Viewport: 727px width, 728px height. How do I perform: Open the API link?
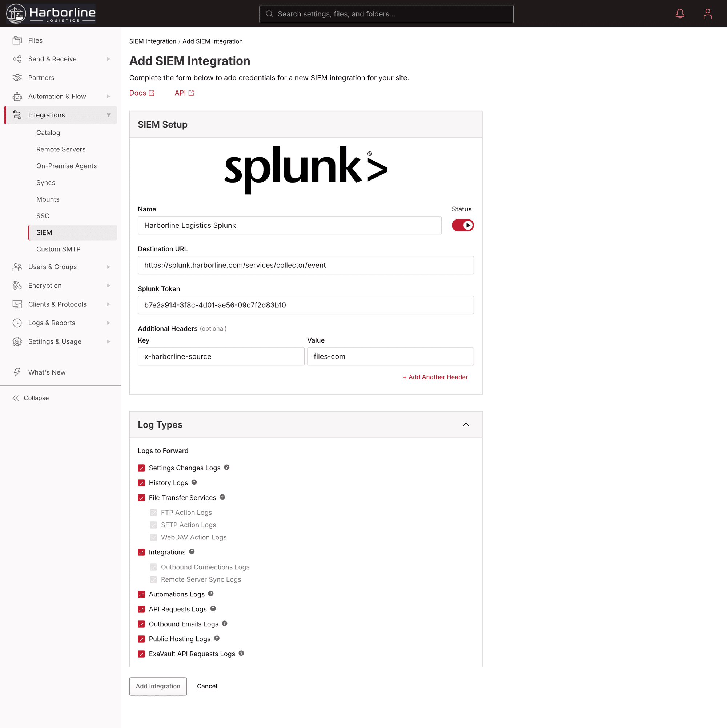pyautogui.click(x=184, y=93)
